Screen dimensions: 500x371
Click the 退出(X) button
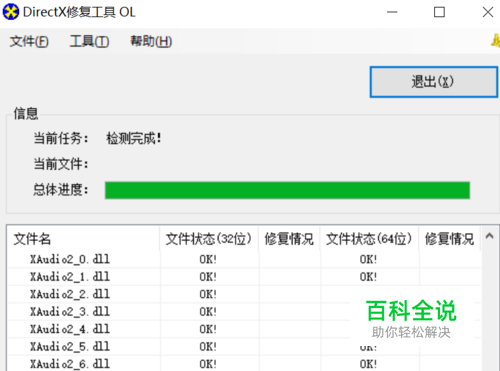[x=433, y=82]
